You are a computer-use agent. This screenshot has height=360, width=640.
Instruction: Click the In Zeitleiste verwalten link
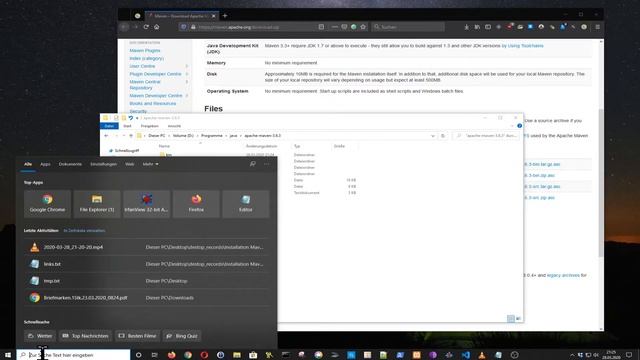pos(84,231)
